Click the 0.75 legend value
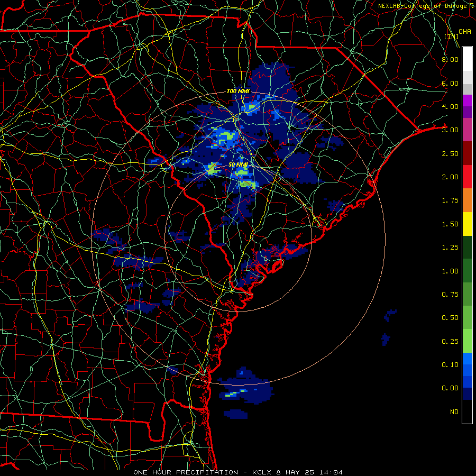Image resolution: width=476 pixels, height=476 pixels. coord(450,295)
